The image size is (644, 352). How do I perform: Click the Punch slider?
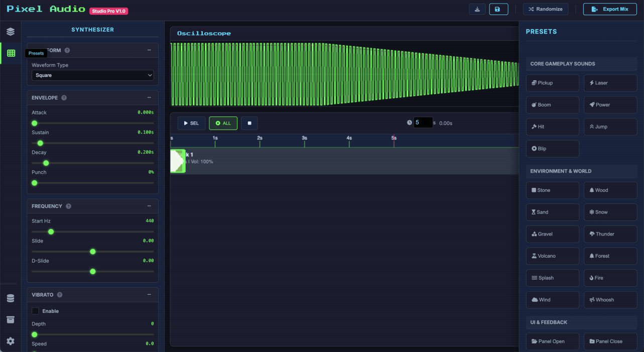pyautogui.click(x=92, y=183)
